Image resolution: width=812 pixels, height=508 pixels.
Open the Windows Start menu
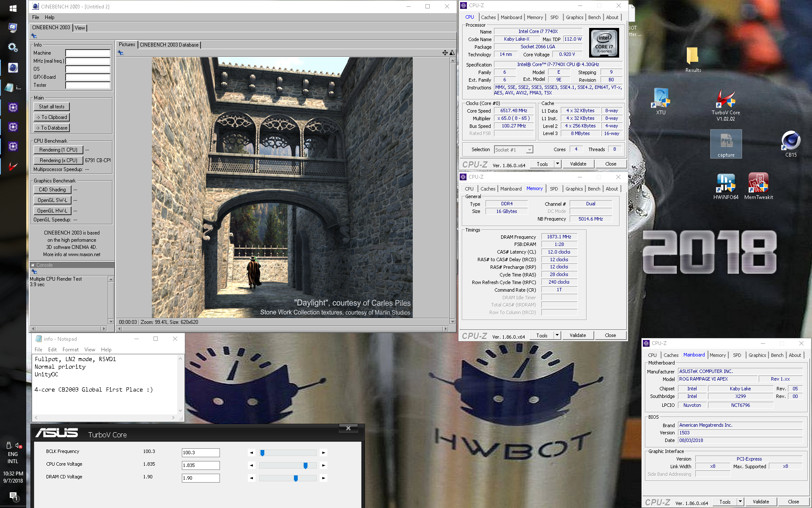[x=13, y=8]
